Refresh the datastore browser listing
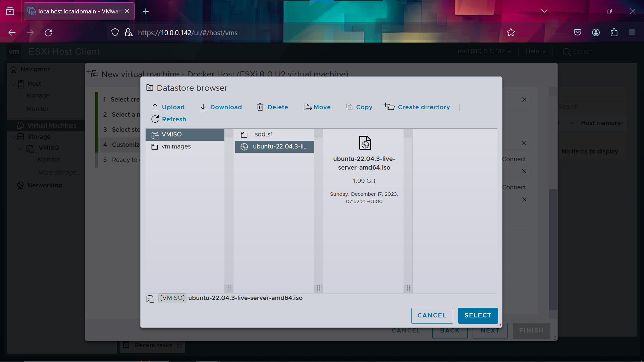The height and width of the screenshot is (362, 644). [x=169, y=119]
